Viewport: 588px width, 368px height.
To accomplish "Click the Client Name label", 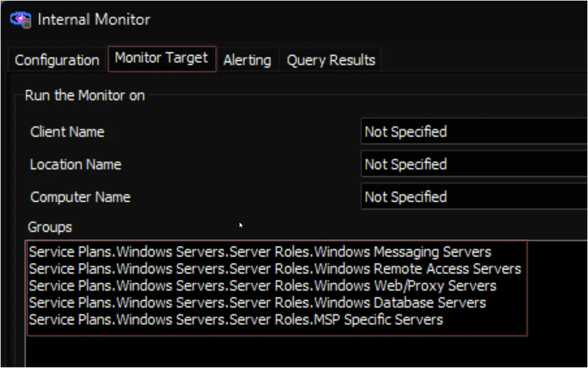I will coord(67,132).
